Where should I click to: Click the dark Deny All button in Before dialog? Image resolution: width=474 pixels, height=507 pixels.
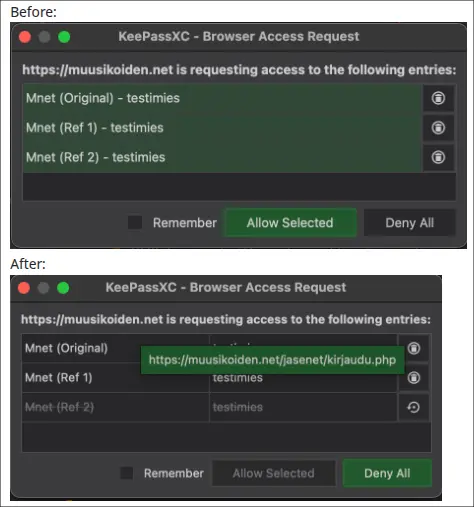[x=410, y=223]
